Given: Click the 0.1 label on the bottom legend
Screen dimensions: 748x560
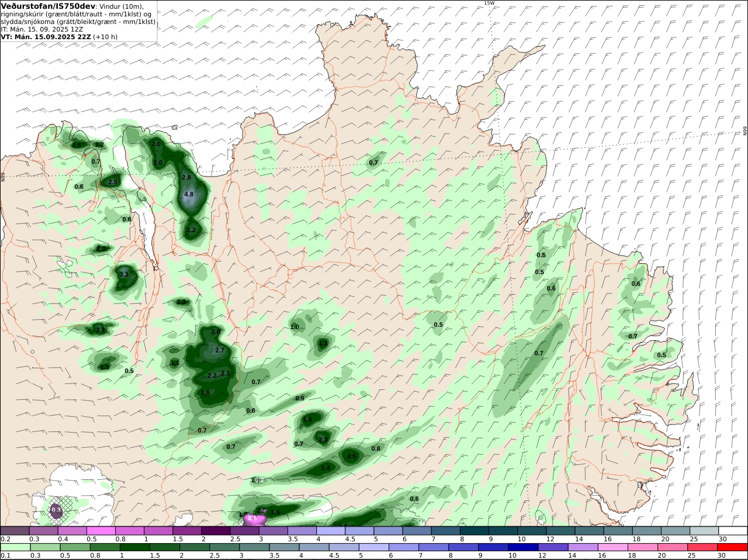Looking at the screenshot, I should click(5, 555).
